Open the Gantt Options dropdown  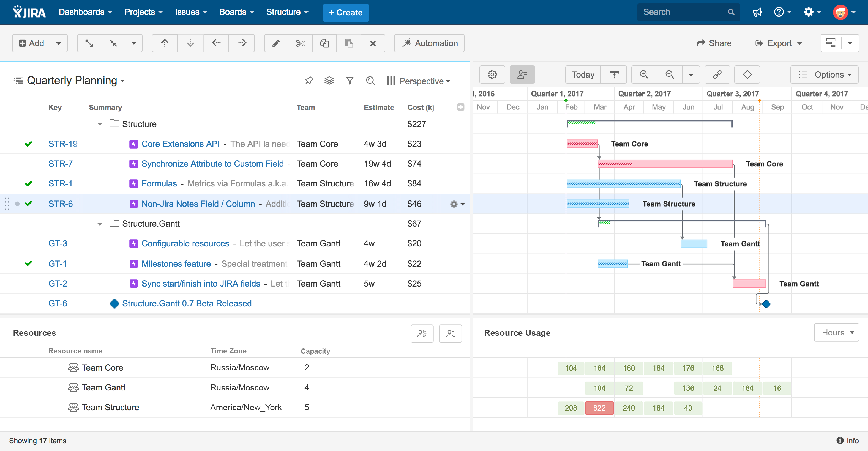click(x=824, y=75)
